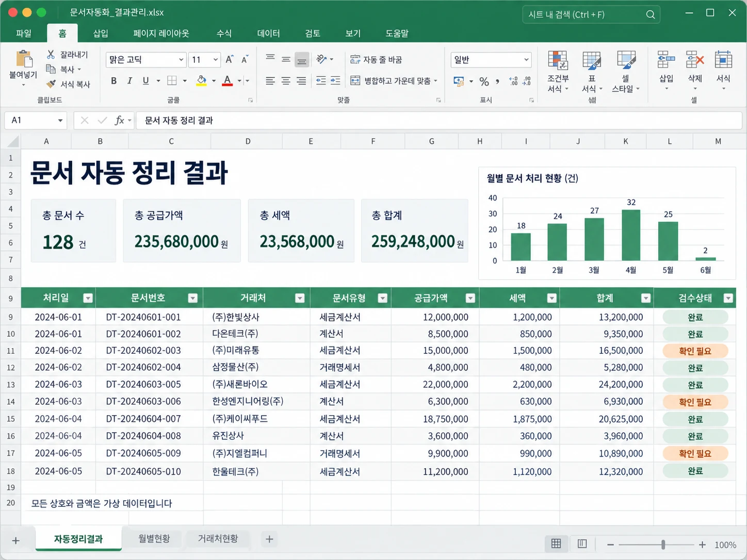Click the paste (붙여넣기) clipboard icon
The height and width of the screenshot is (560, 747).
point(24,59)
